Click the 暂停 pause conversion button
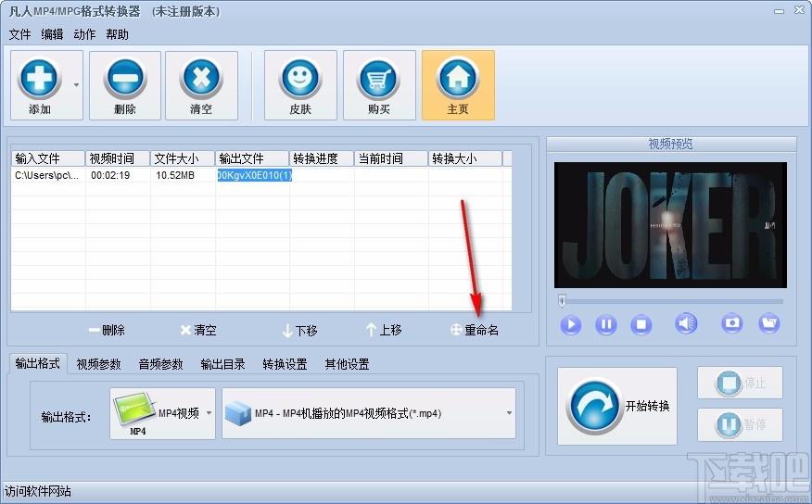This screenshot has height=504, width=812. [740, 424]
